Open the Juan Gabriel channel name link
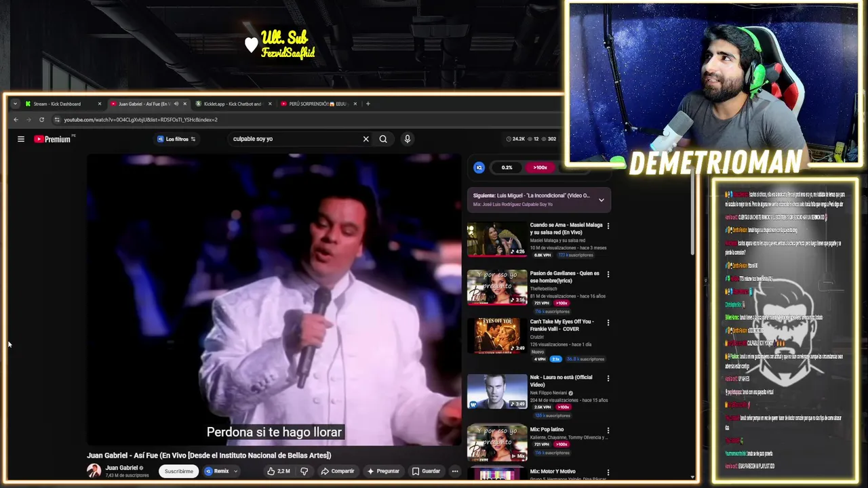This screenshot has height=488, width=868. pyautogui.click(x=122, y=468)
